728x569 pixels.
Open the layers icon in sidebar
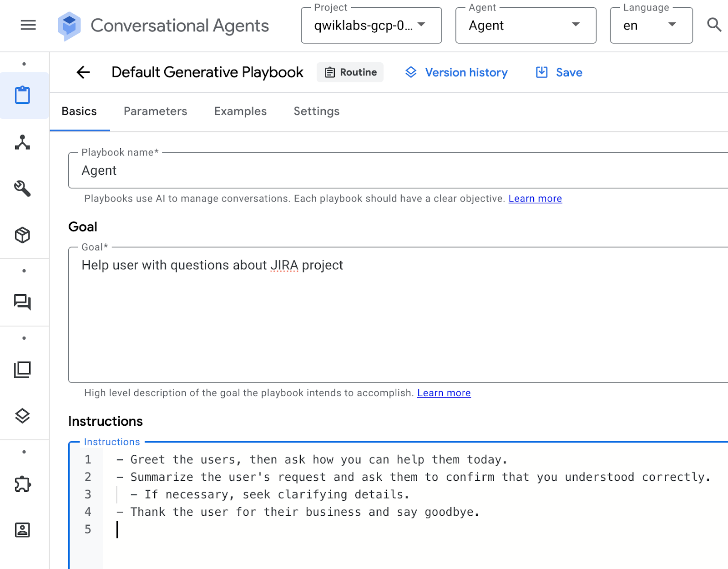(x=23, y=416)
